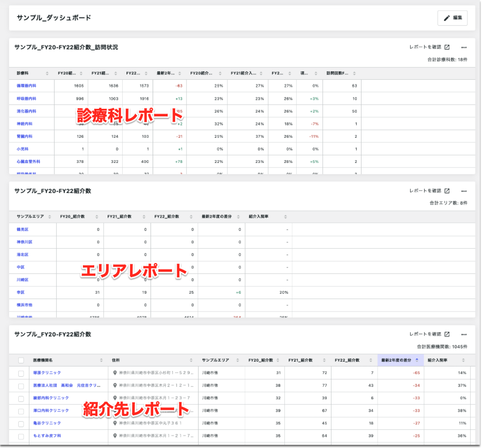The height and width of the screenshot is (448, 482).
Task: Click the 合計医療機関数: 1045件 total text
Action: click(x=442, y=347)
